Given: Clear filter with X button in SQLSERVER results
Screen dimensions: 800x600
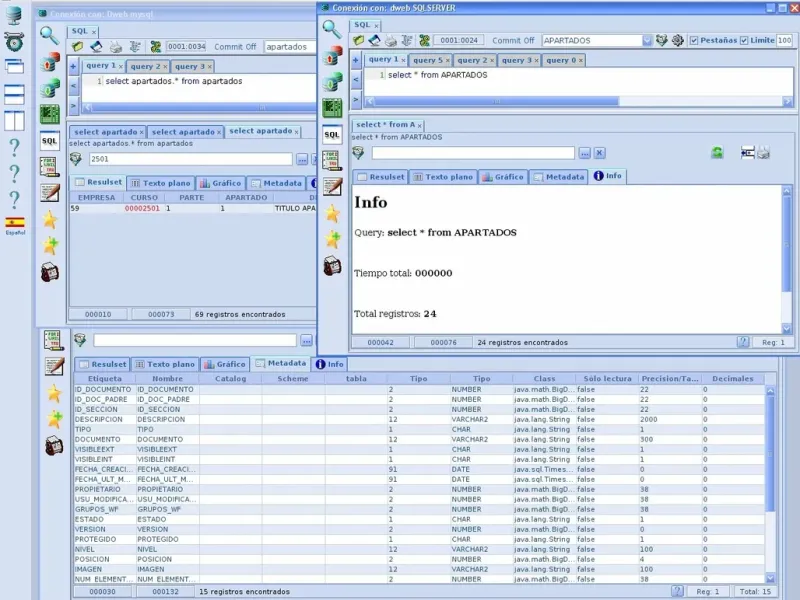Looking at the screenshot, I should 599,153.
